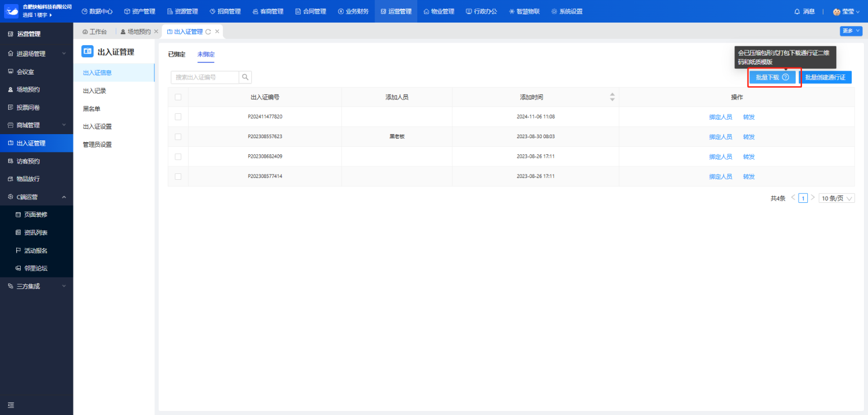Click the search magnifier icon
868x415 pixels.
pyautogui.click(x=245, y=77)
